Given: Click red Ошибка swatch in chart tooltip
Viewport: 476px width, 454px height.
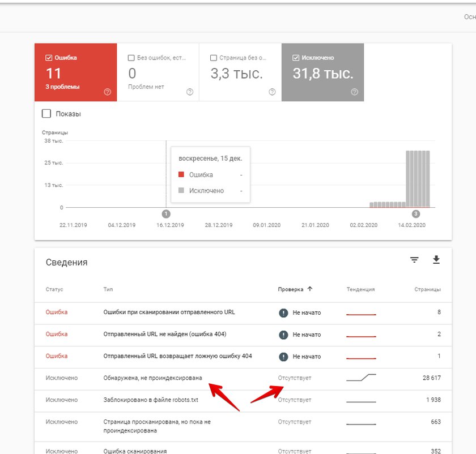Looking at the screenshot, I should (181, 174).
